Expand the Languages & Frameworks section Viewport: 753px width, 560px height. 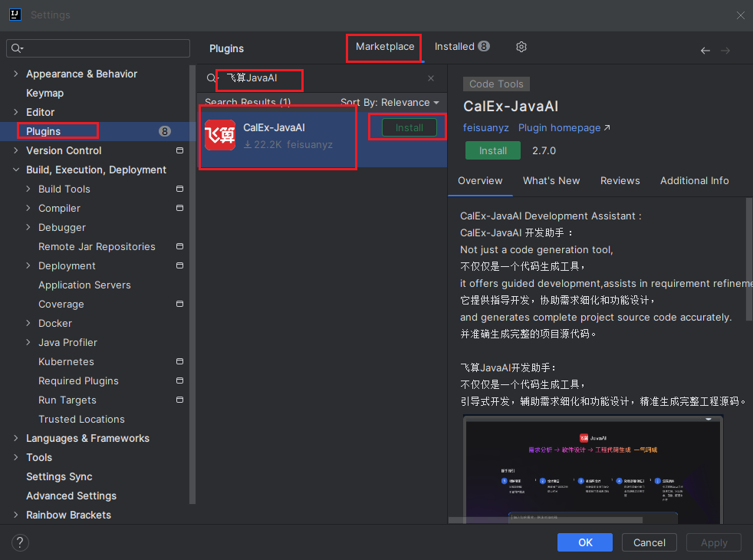[16, 438]
